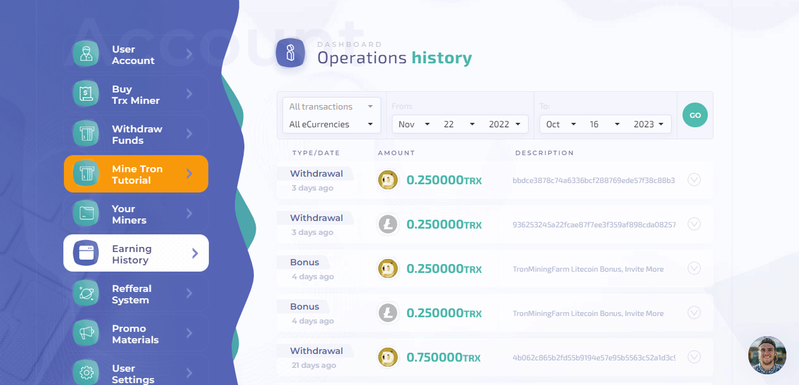Click the green GO filter button

[x=695, y=115]
